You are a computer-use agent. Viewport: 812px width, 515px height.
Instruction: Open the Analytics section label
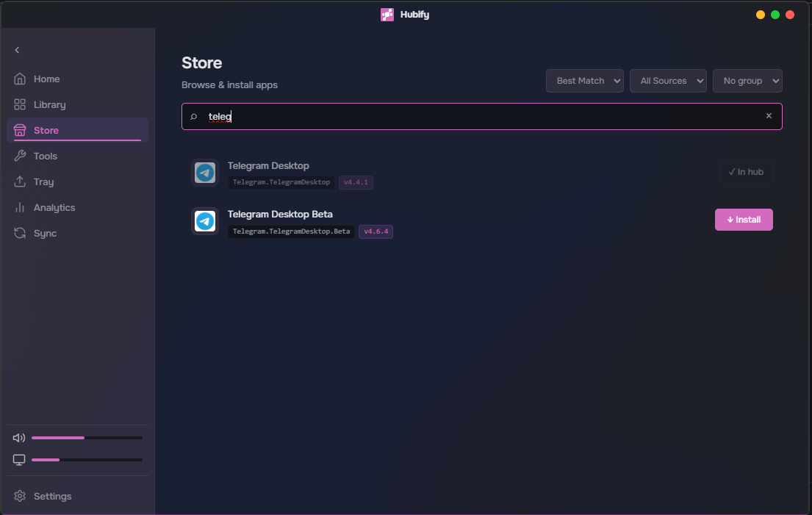pos(54,208)
